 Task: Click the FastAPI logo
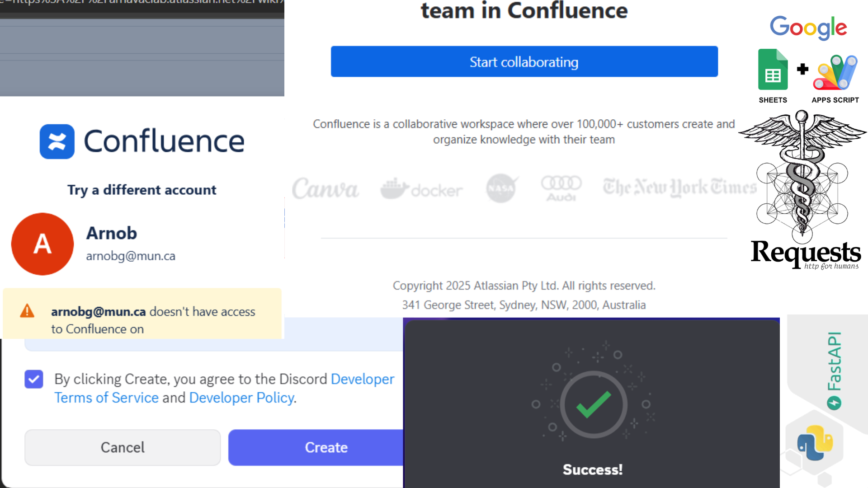coord(834,370)
